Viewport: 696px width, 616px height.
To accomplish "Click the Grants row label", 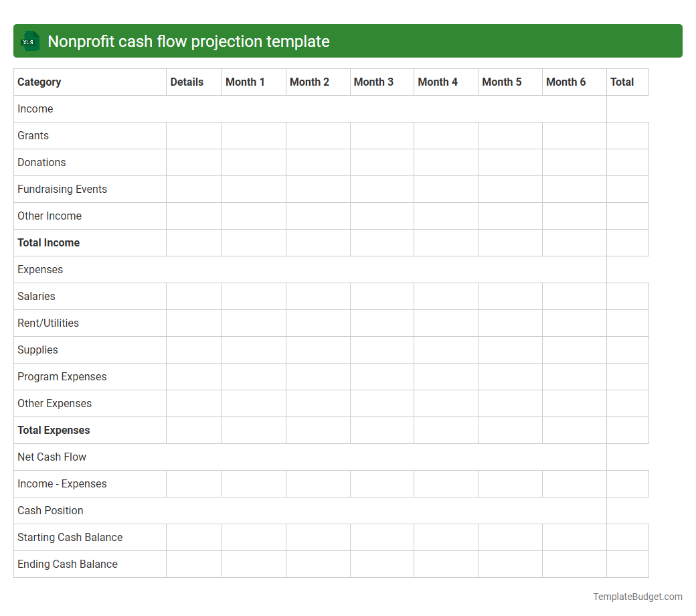I will pos(33,135).
